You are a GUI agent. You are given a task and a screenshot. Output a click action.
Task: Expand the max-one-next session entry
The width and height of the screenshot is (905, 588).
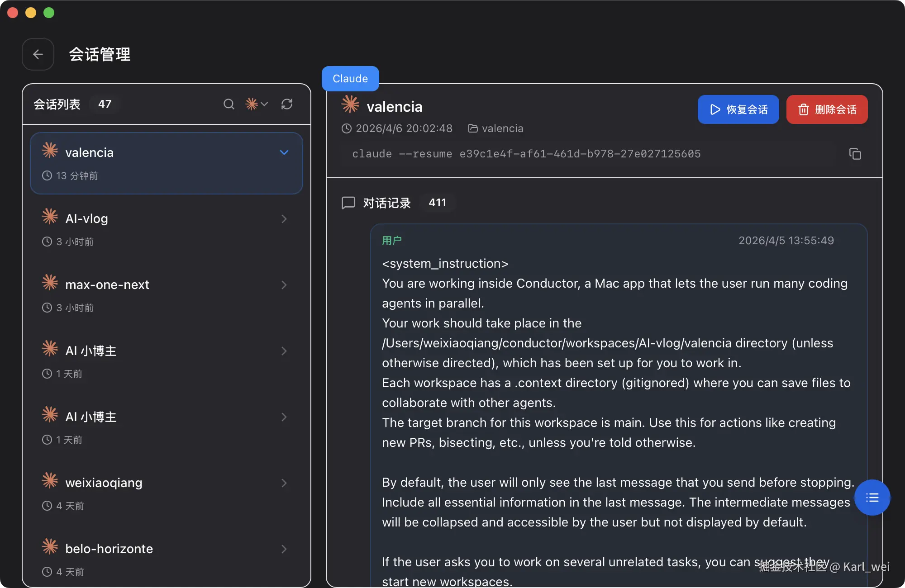tap(284, 285)
